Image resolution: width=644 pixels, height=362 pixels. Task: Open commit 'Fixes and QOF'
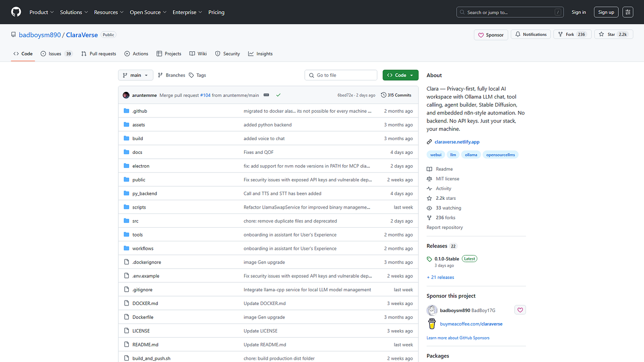tap(259, 152)
